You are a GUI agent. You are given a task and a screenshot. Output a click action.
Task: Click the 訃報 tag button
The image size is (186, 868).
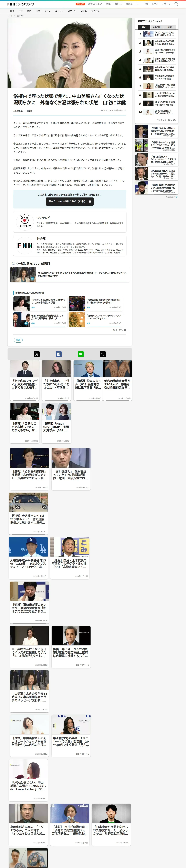(18, 340)
